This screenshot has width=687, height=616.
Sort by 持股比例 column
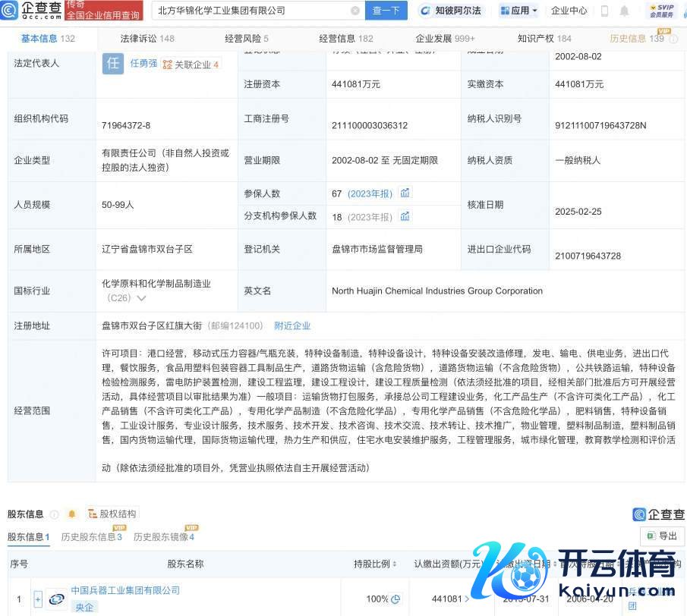376,564
